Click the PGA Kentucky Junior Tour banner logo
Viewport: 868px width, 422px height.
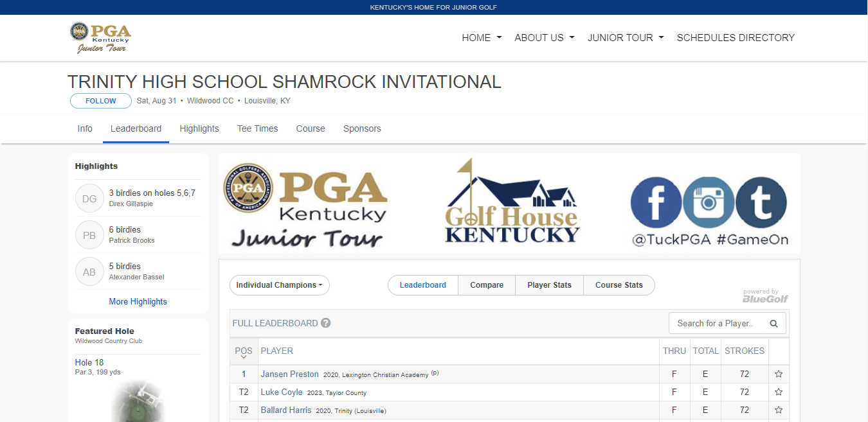(306, 205)
